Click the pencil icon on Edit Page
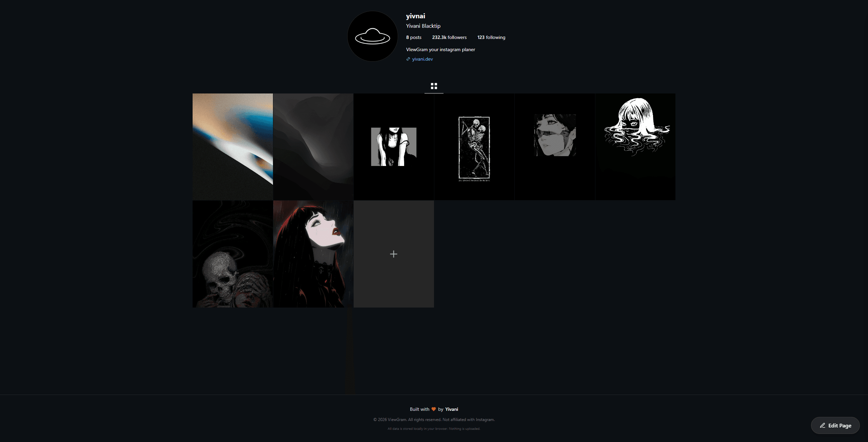The height and width of the screenshot is (442, 868). click(822, 425)
